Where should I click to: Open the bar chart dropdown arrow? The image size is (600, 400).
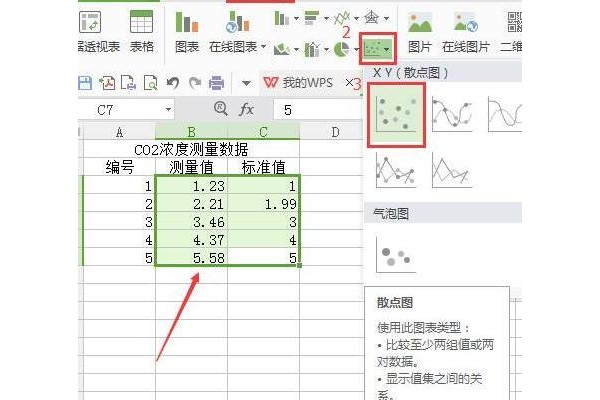(x=326, y=18)
